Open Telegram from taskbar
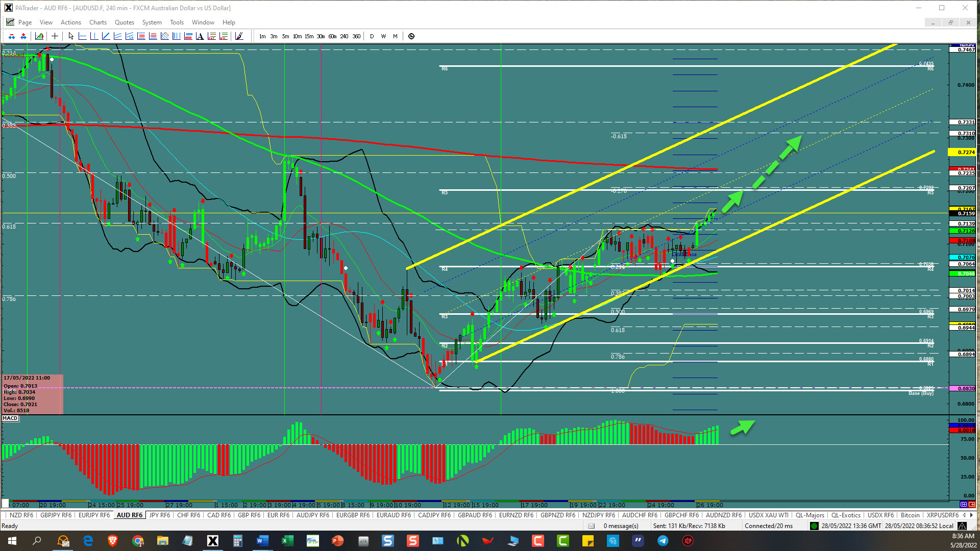 [x=663, y=541]
